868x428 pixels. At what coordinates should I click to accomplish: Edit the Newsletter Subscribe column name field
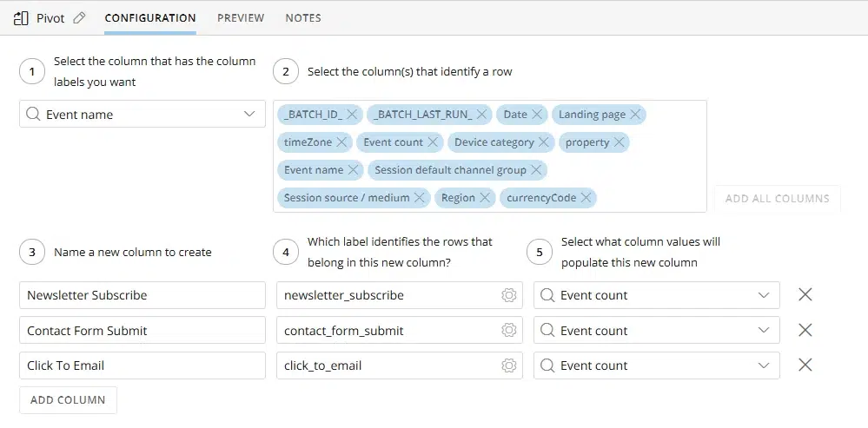(142, 295)
